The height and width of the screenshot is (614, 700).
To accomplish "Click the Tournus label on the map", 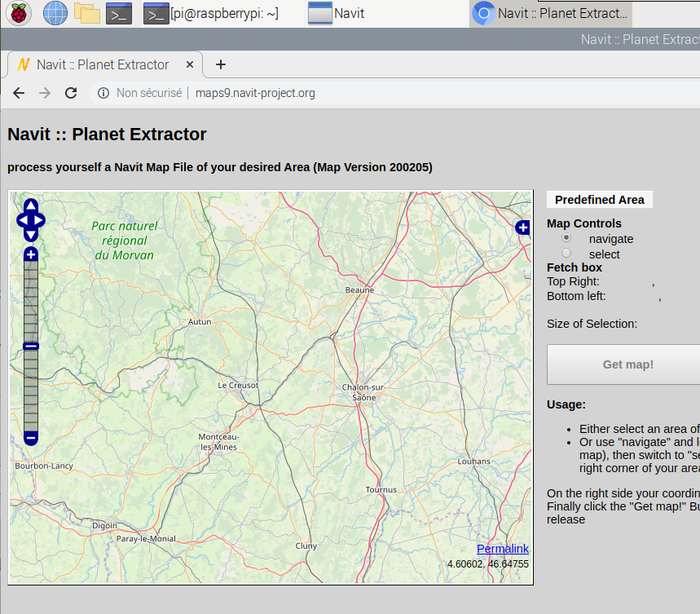I will (381, 489).
